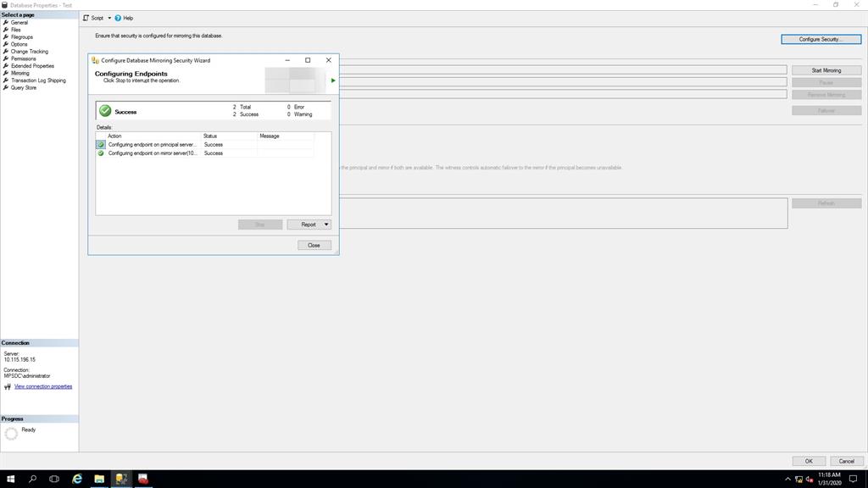Expand hidden icons chevron in system tray
The height and width of the screenshot is (488, 868).
tap(787, 479)
